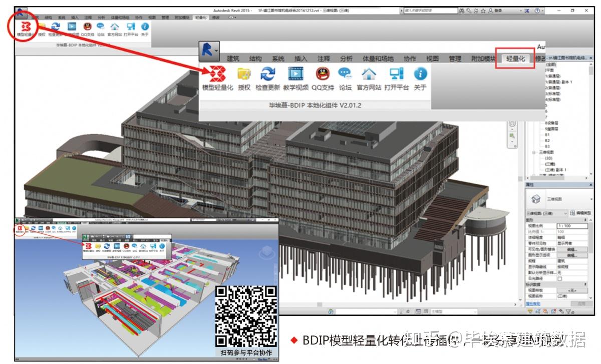601x364 pixels.
Task: Open Favorites star icon in title bar
Action: [483, 11]
